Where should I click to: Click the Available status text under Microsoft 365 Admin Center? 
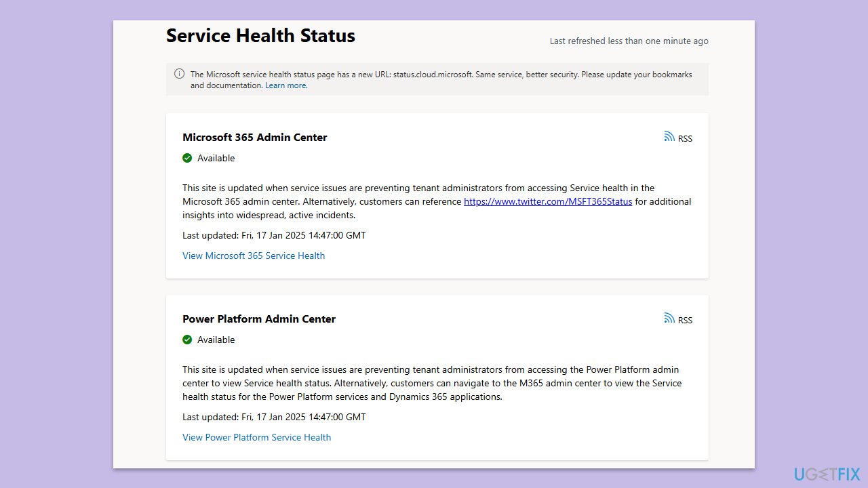pyautogui.click(x=216, y=158)
